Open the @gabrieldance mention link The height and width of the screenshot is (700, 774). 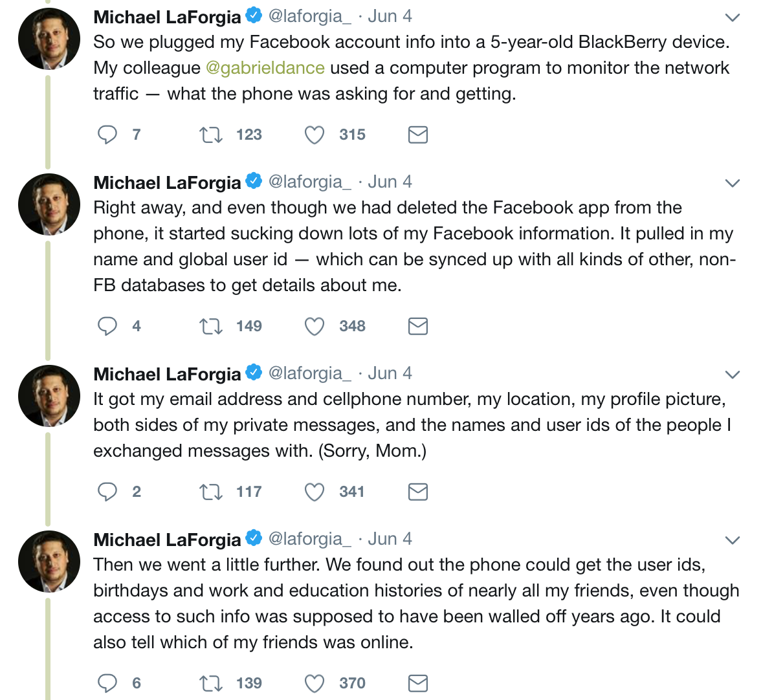pos(265,67)
